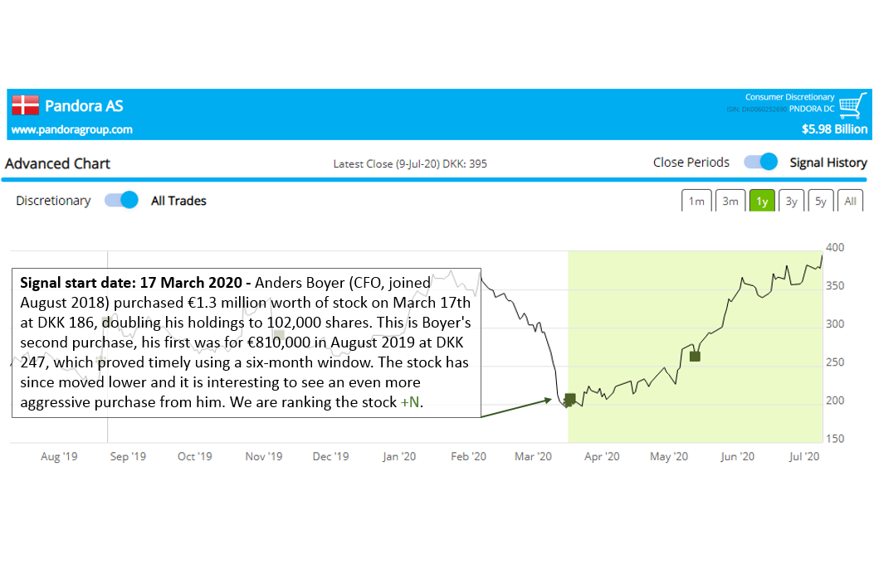874x588 pixels.
Task: Toggle the Close Periods / Signal History switch
Action: coord(760,162)
